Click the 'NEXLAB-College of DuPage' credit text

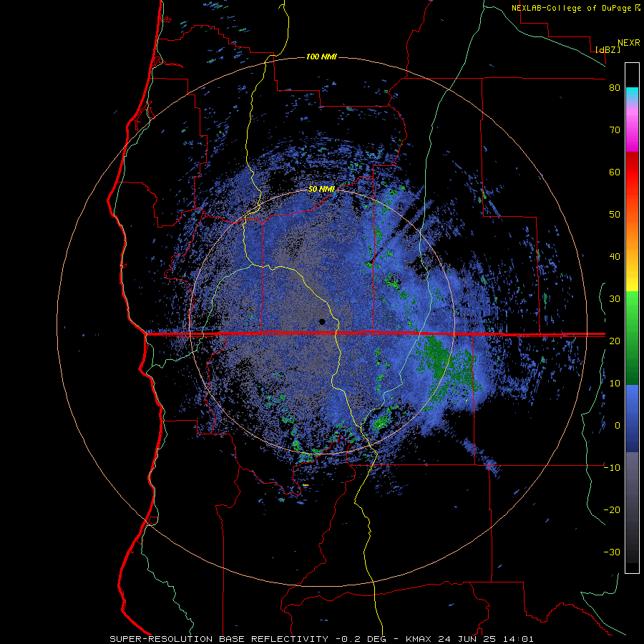pyautogui.click(x=571, y=8)
